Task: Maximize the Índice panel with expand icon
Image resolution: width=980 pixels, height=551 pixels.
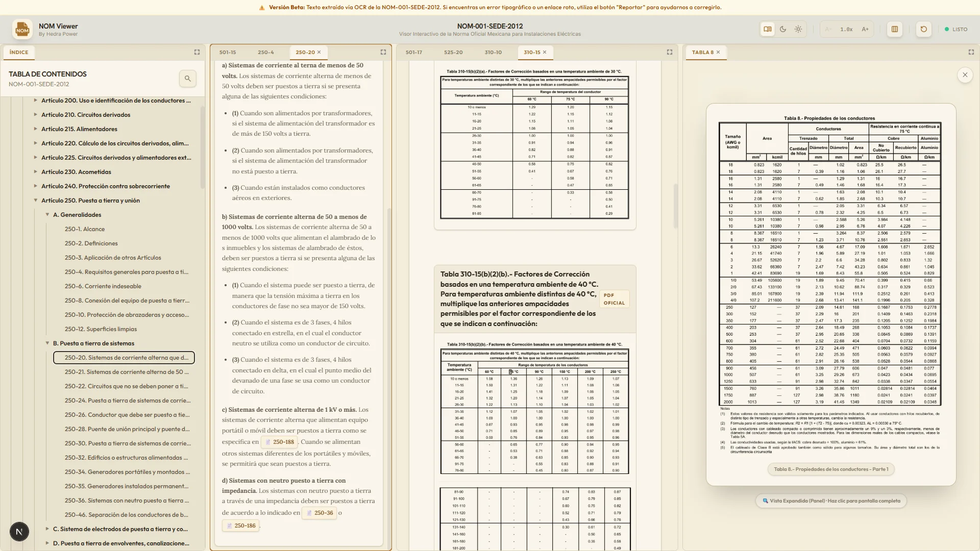Action: [197, 52]
